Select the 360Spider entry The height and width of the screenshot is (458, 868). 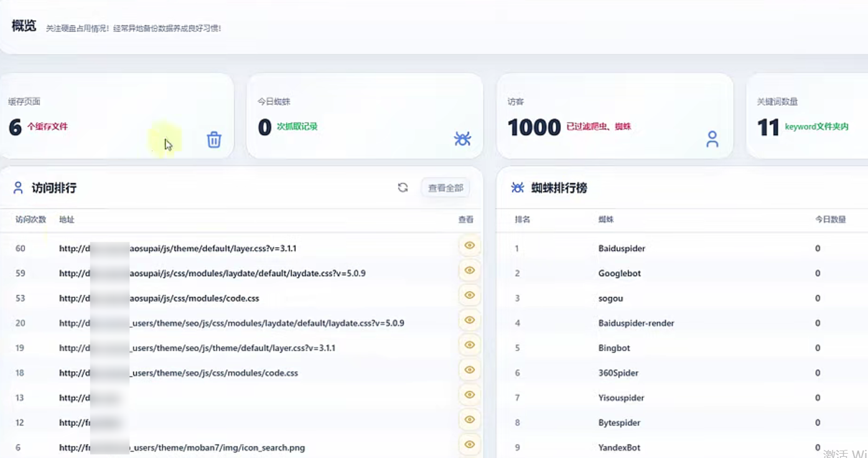point(618,373)
